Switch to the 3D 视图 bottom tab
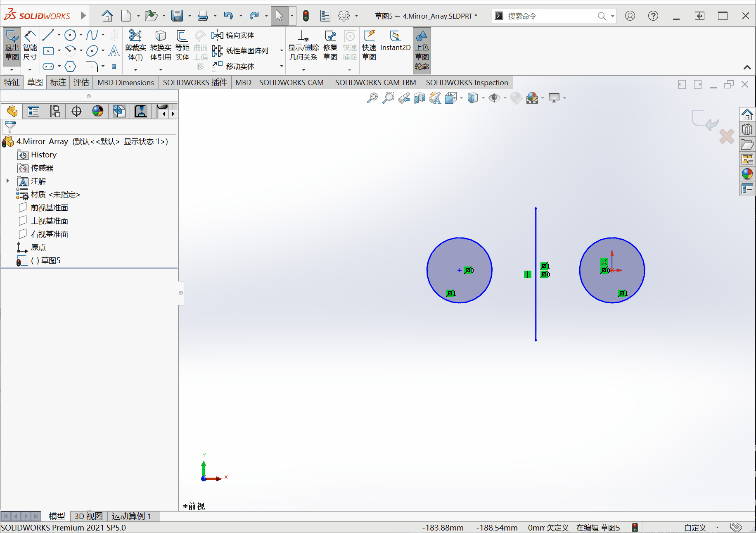Viewport: 756px width, 533px height. pyautogui.click(x=88, y=516)
